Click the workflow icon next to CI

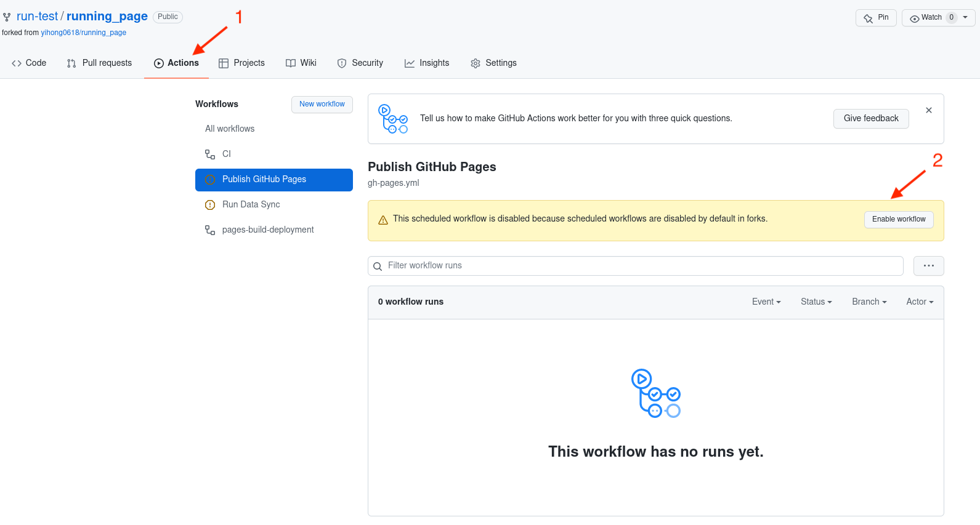[x=210, y=154]
